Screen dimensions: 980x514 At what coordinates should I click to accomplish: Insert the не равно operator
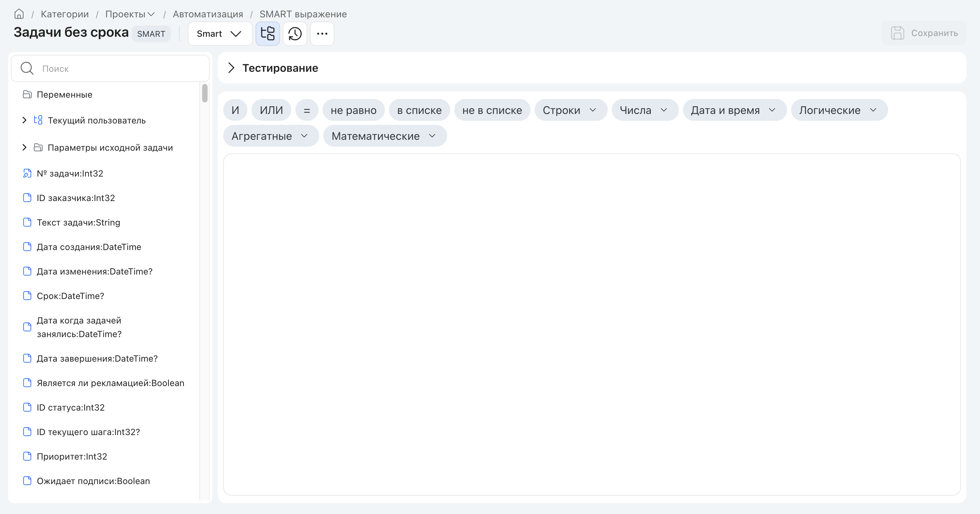(x=354, y=110)
